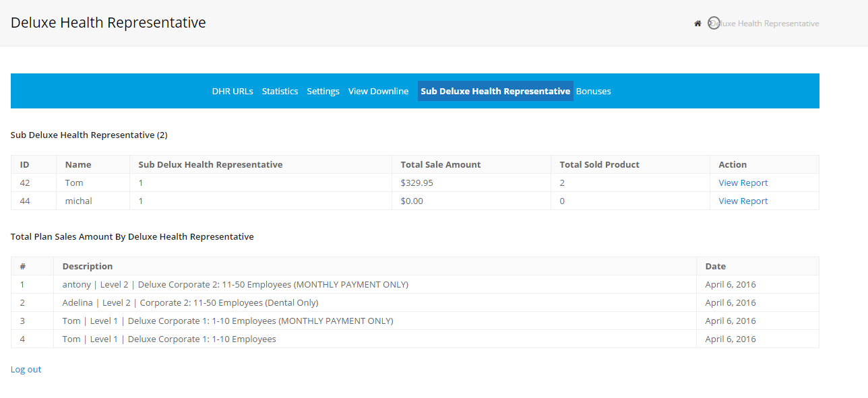Select the Sub Deluxe Health Representative tab
This screenshot has width=868, height=398.
pos(495,92)
